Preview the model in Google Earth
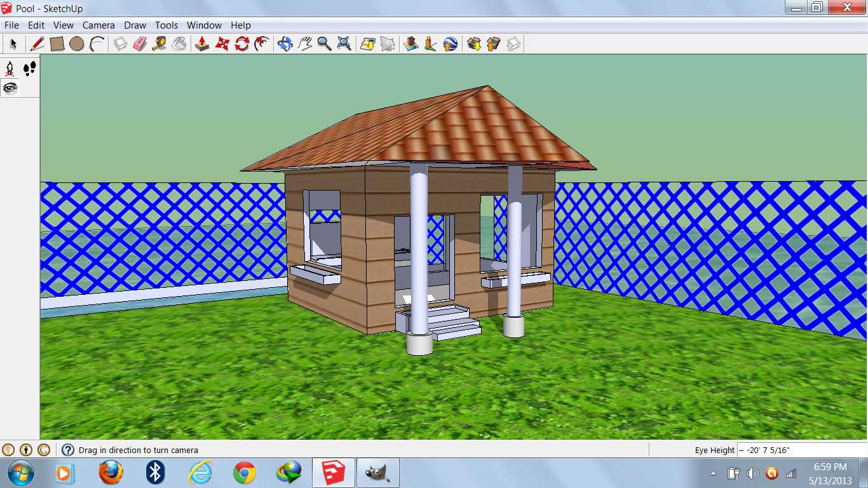The image size is (868, 488). [450, 44]
